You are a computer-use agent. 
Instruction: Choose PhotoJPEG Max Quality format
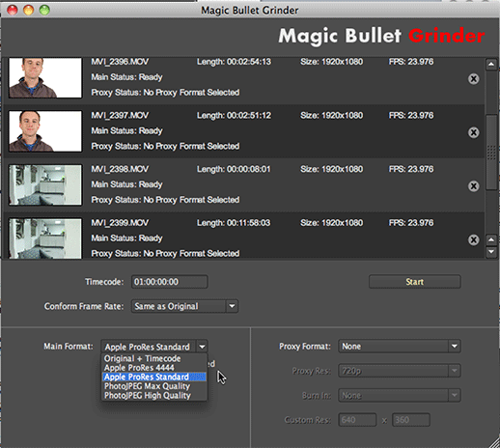coord(154,386)
